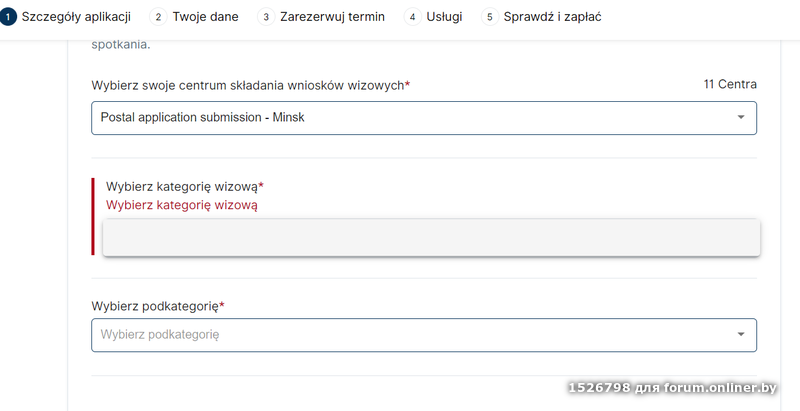Click the step 3 number circle
Image resolution: width=800 pixels, height=411 pixels.
[x=265, y=17]
